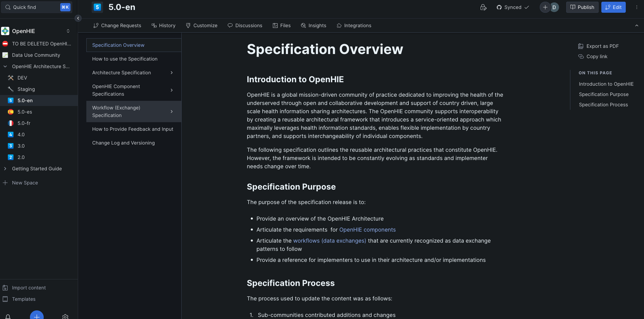Click the 5.0-en space icon in sidebar
This screenshot has height=319, width=644.
11,100
